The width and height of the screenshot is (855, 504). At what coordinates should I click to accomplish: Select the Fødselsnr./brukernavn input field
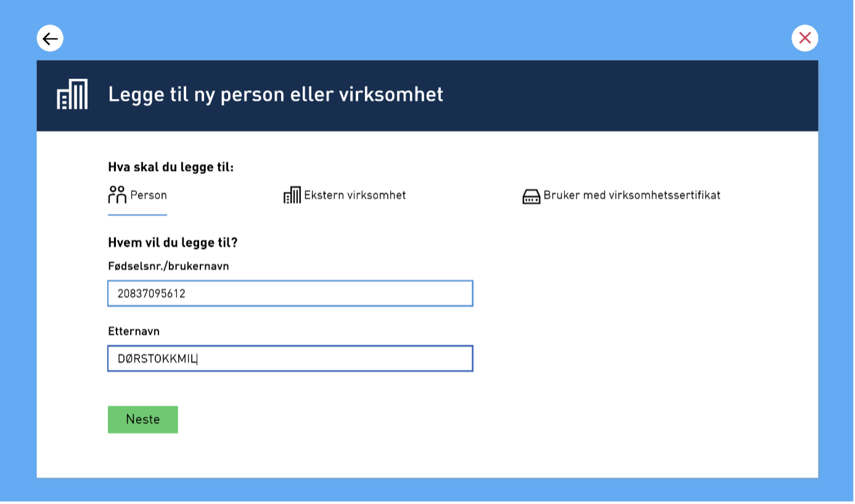tap(290, 294)
